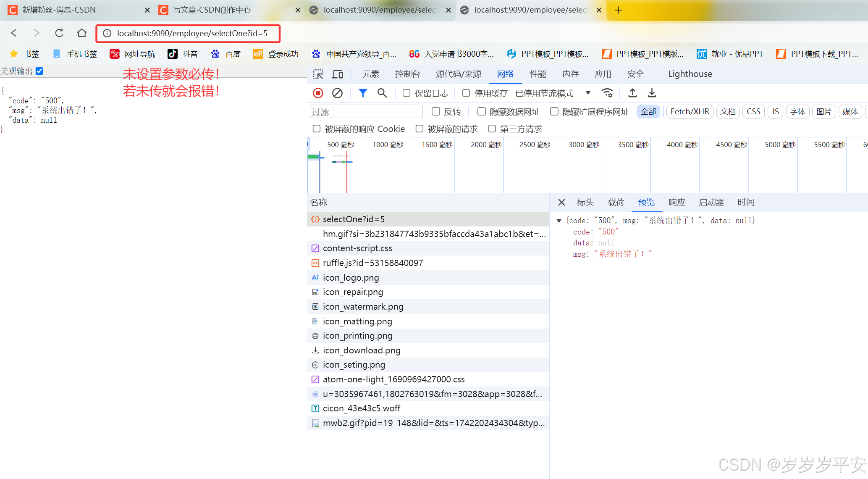Viewport: 868px width, 479px height.
Task: Click the CSS request filter
Action: (753, 111)
